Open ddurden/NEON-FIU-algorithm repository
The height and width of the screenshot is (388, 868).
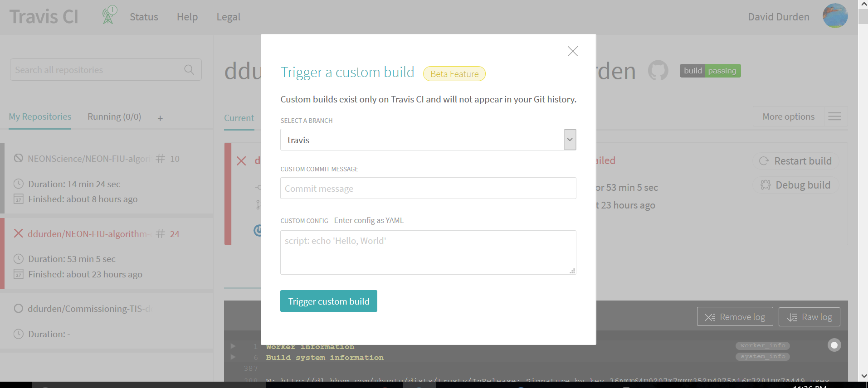click(x=89, y=234)
